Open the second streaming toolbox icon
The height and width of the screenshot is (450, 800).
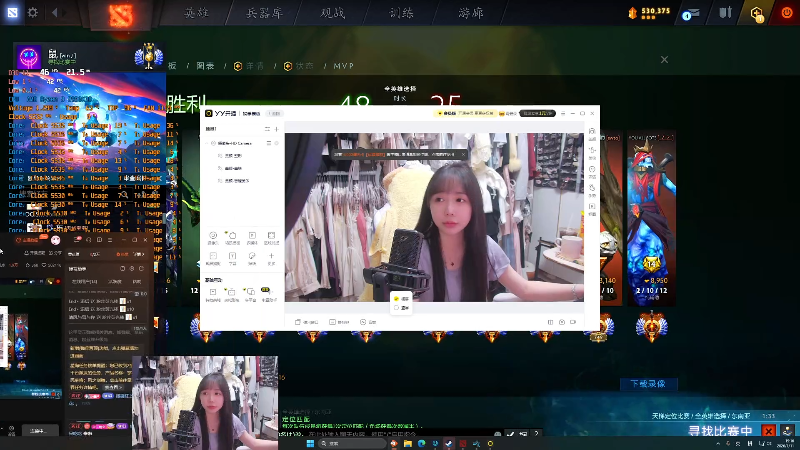point(232,294)
